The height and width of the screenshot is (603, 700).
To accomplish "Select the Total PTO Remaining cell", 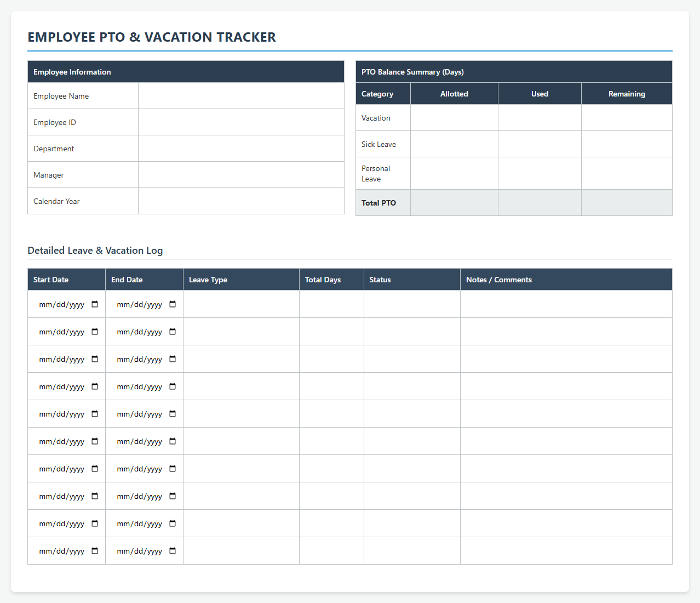I will pyautogui.click(x=627, y=203).
